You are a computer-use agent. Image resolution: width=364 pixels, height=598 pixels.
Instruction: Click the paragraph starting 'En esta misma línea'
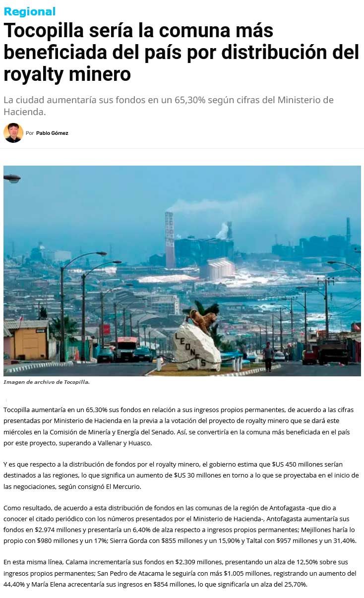[180, 573]
